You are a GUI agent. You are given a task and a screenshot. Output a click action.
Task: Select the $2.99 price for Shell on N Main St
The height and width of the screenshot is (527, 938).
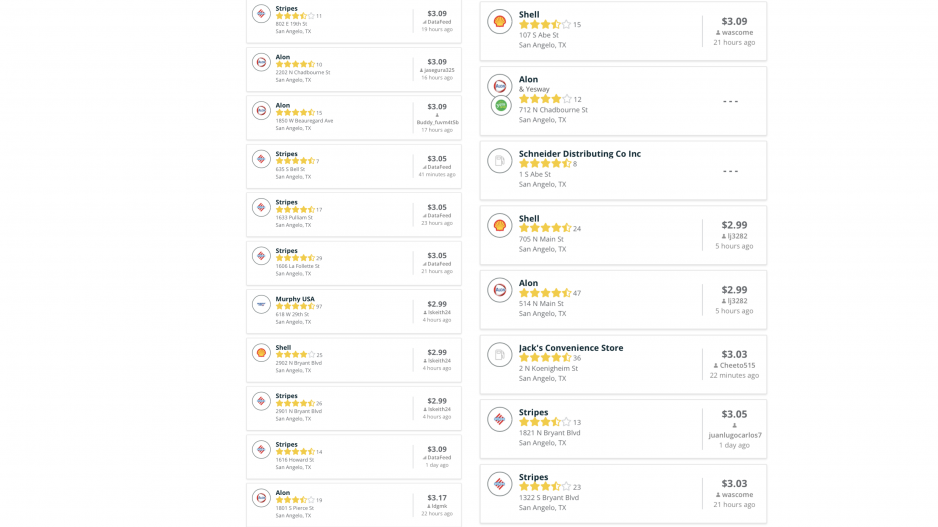[x=734, y=225]
